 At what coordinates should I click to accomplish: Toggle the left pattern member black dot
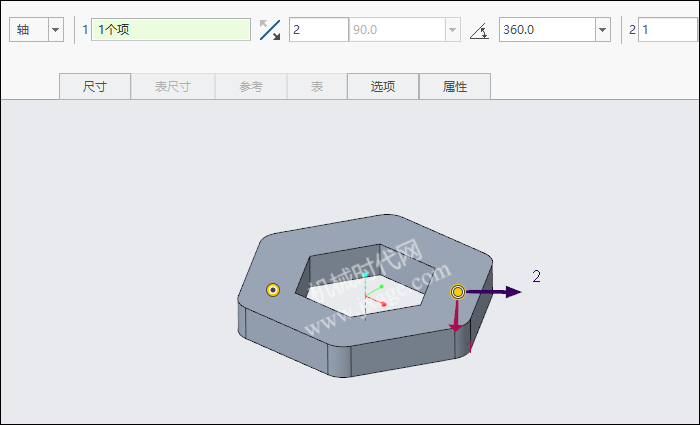coord(273,290)
